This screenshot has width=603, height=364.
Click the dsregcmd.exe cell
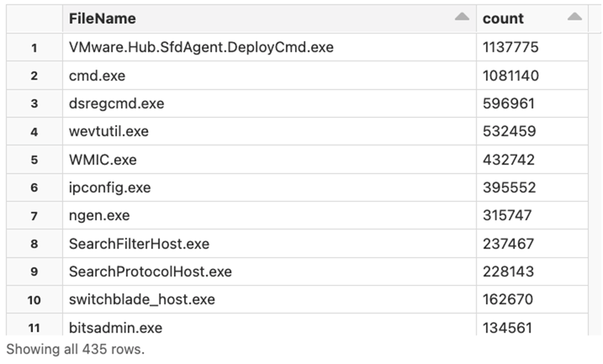coord(117,104)
